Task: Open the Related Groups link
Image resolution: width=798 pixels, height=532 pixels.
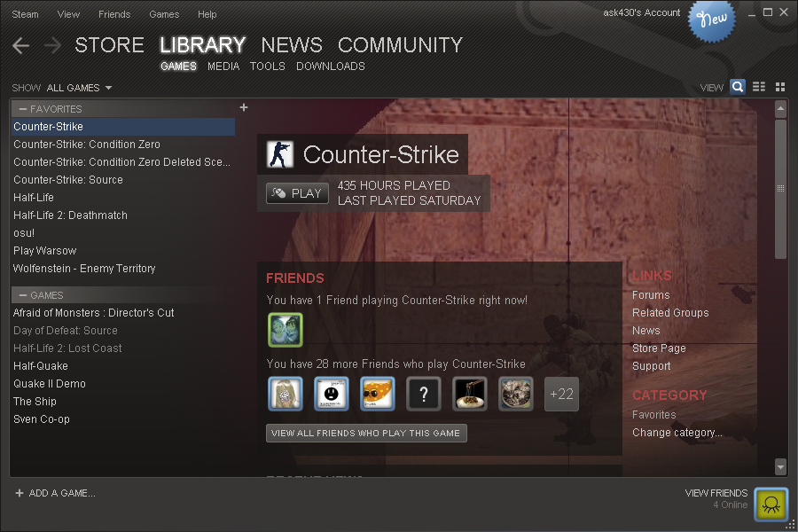Action: pyautogui.click(x=670, y=313)
